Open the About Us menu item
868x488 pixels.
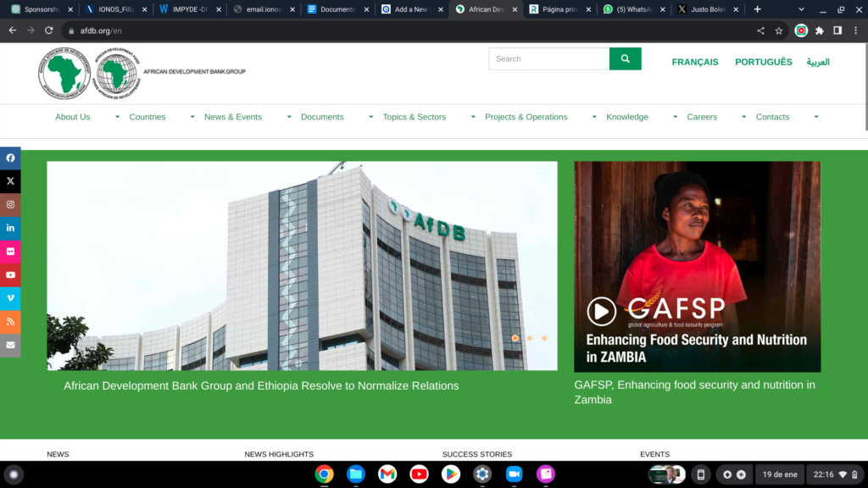coord(72,116)
